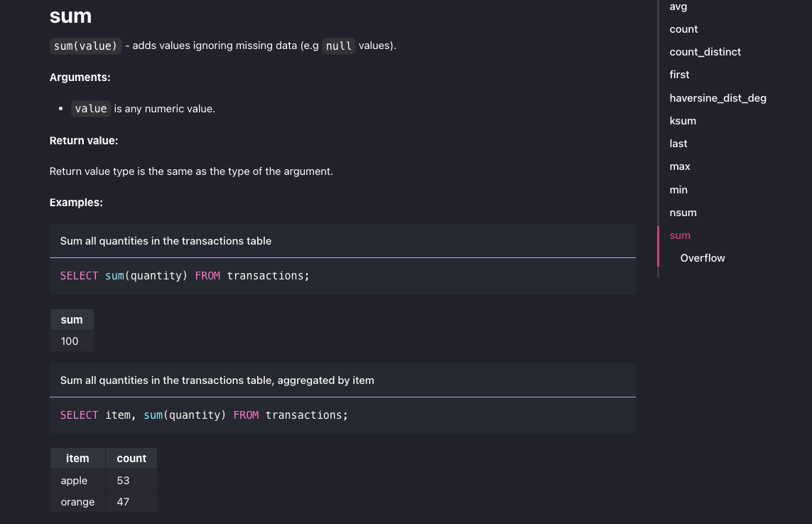Select the 100 result cell
This screenshot has height=524, width=812.
(72, 341)
